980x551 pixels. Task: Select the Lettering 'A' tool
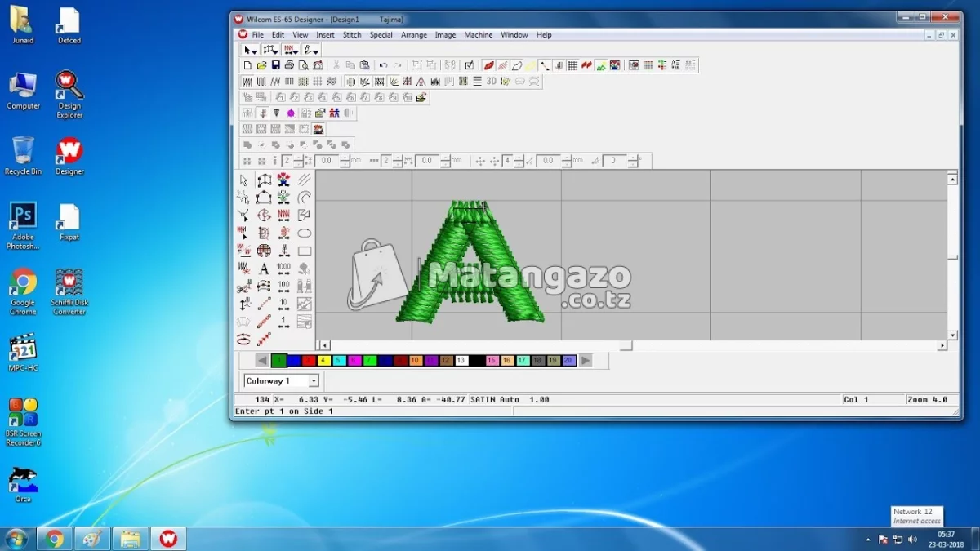pos(264,269)
